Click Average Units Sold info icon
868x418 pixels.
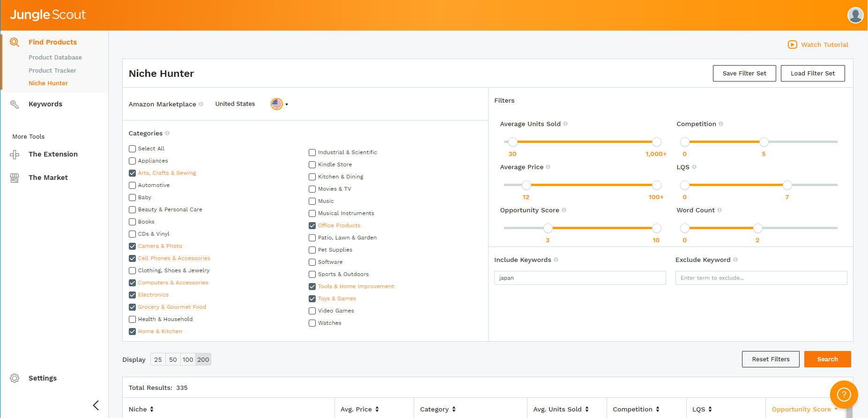pyautogui.click(x=565, y=124)
